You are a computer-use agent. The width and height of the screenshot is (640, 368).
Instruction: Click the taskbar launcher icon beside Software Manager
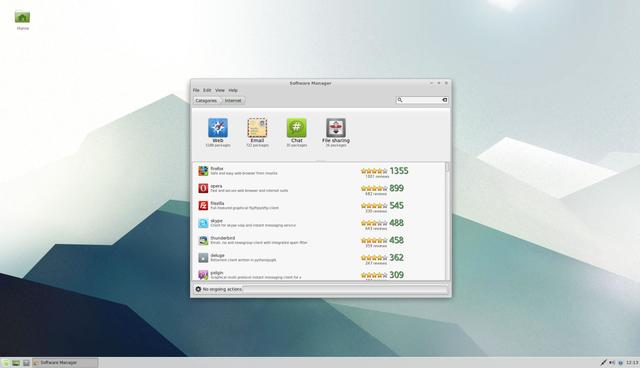(26, 363)
